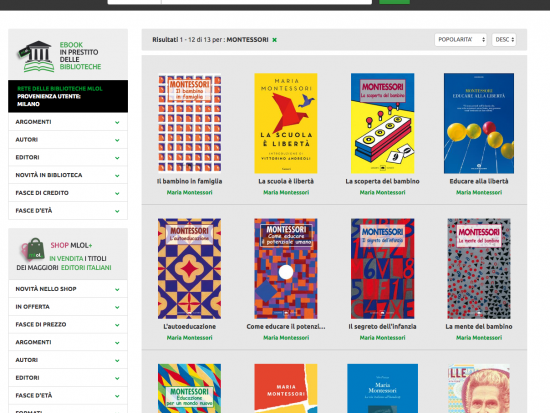Open Il segreto dell'infanzia cover
Image resolution: width=550 pixels, height=413 pixels.
pos(382,268)
